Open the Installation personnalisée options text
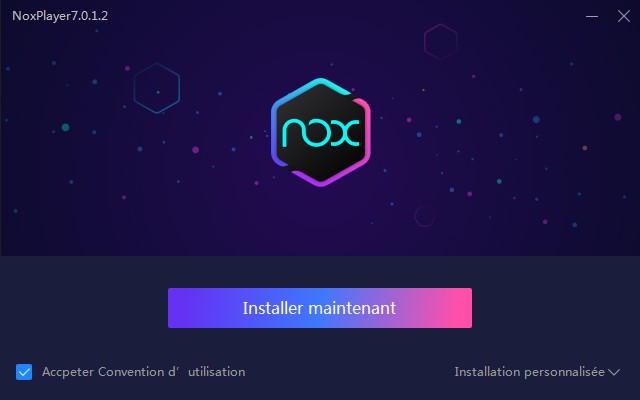This screenshot has width=640, height=400. [x=529, y=372]
